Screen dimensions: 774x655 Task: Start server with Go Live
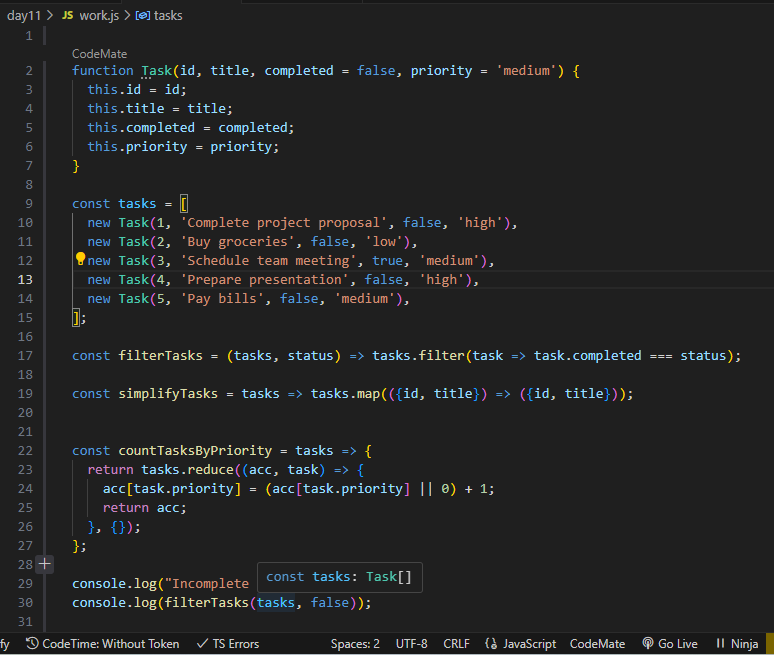[x=669, y=644]
